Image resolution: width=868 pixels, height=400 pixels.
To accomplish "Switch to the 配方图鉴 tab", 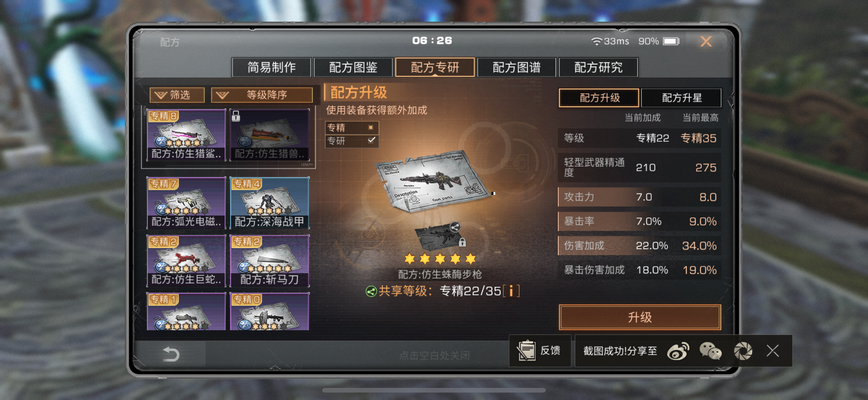I will click(353, 67).
